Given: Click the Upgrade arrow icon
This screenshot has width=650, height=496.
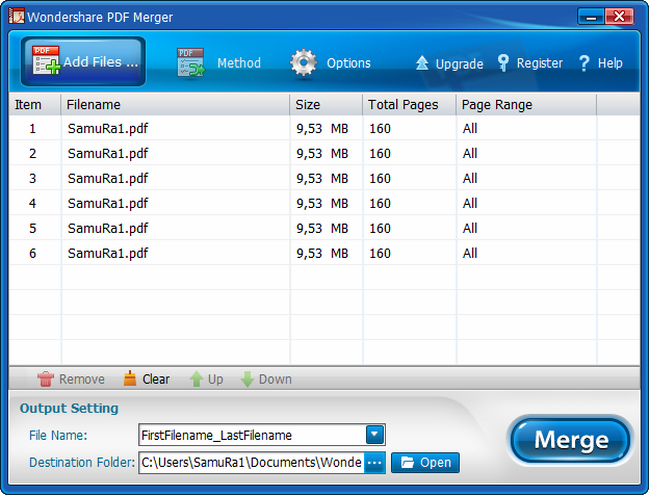Looking at the screenshot, I should click(x=422, y=63).
